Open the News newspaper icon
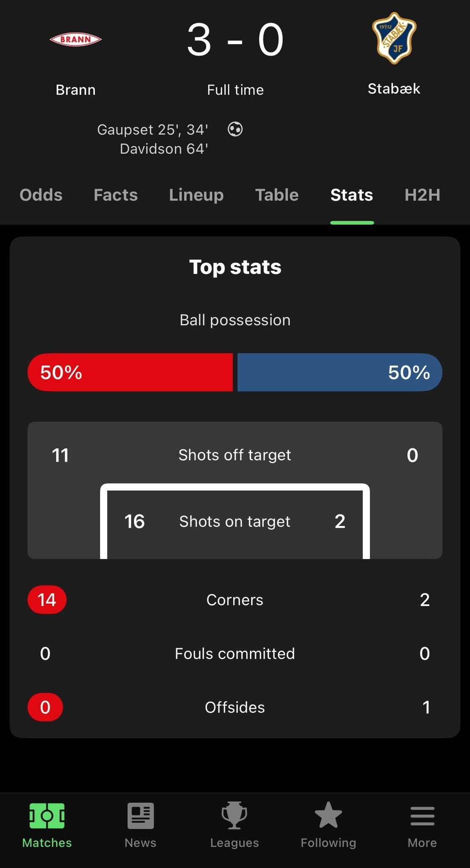Screen dimensions: 470x868 point(140,815)
